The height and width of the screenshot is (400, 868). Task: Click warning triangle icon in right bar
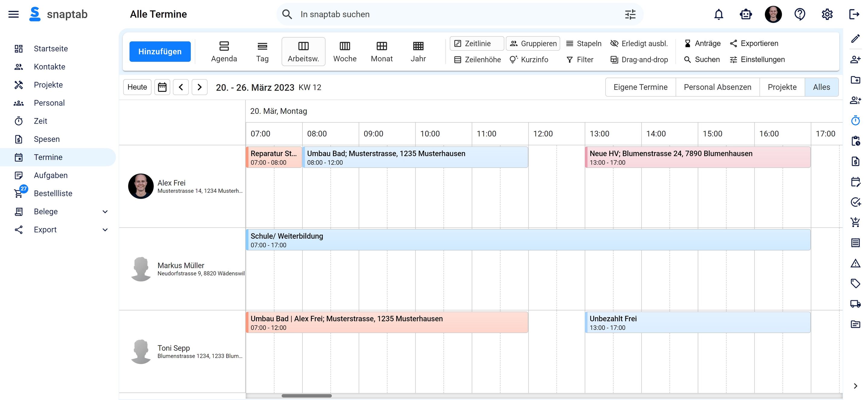855,263
